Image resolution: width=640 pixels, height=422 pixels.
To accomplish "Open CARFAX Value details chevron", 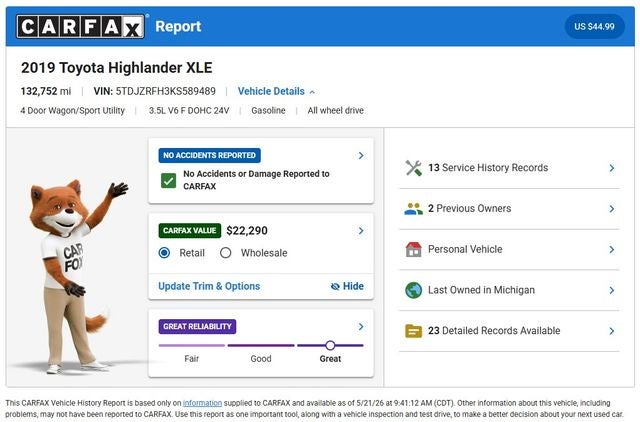I will (x=361, y=231).
